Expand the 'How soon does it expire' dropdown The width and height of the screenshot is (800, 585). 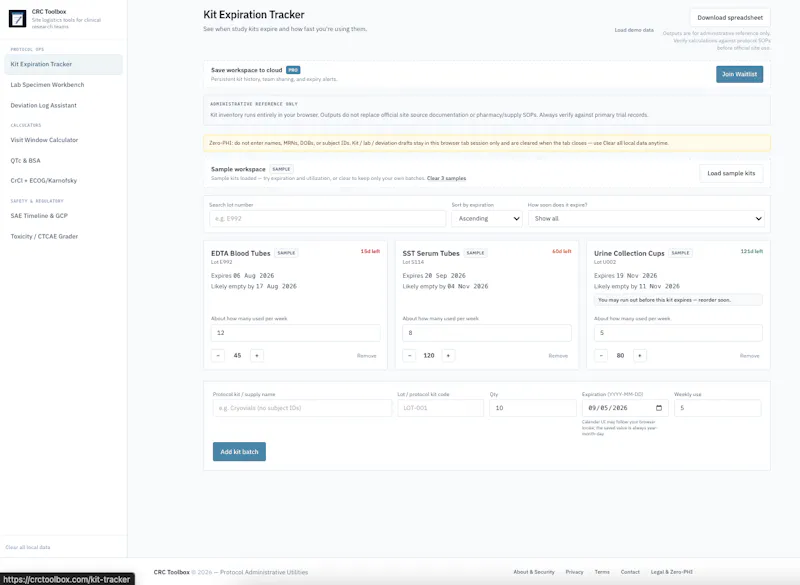pos(646,218)
